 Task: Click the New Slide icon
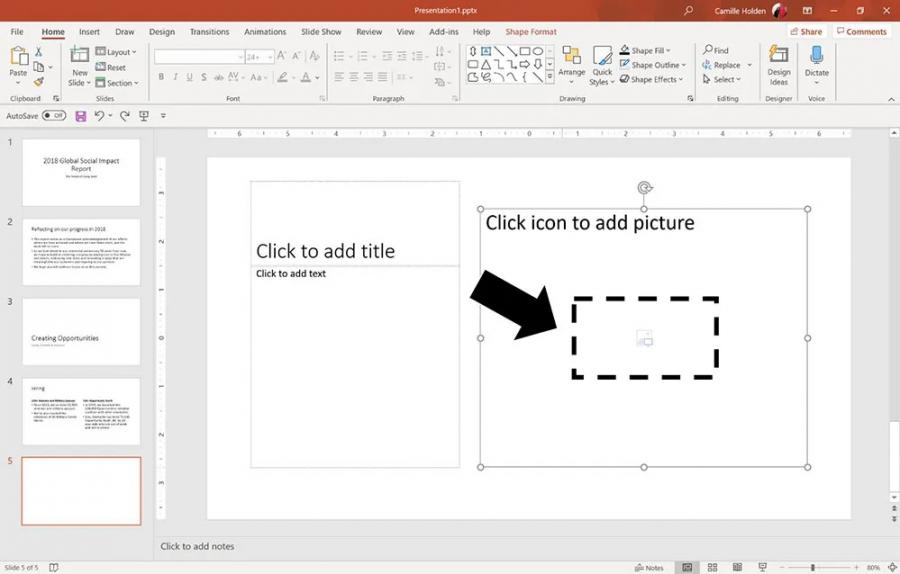click(x=79, y=55)
